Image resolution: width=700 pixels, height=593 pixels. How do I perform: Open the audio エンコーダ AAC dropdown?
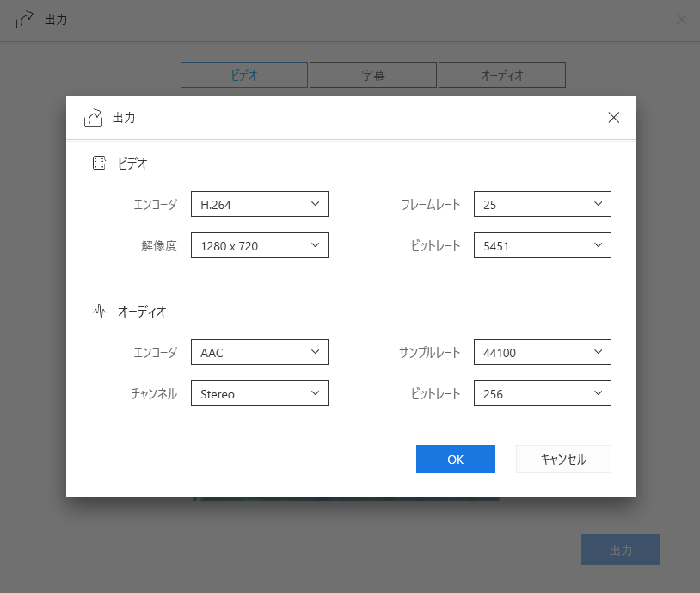click(260, 352)
